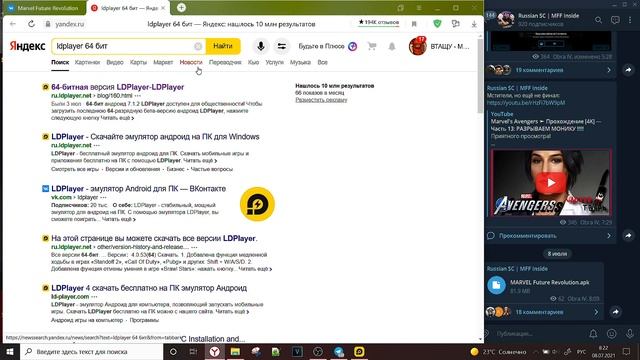Open Windows Start menu
The width and height of the screenshot is (640, 360).
[x=10, y=351]
